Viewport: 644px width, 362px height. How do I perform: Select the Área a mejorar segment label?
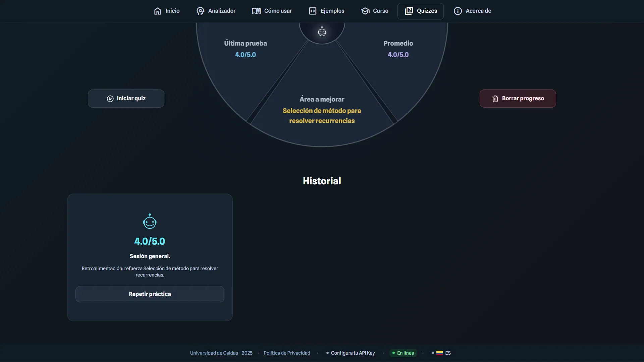click(x=322, y=99)
